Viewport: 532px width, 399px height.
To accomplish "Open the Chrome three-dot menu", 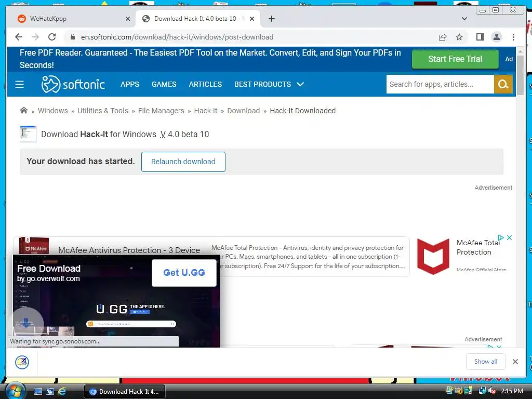I will tap(513, 37).
